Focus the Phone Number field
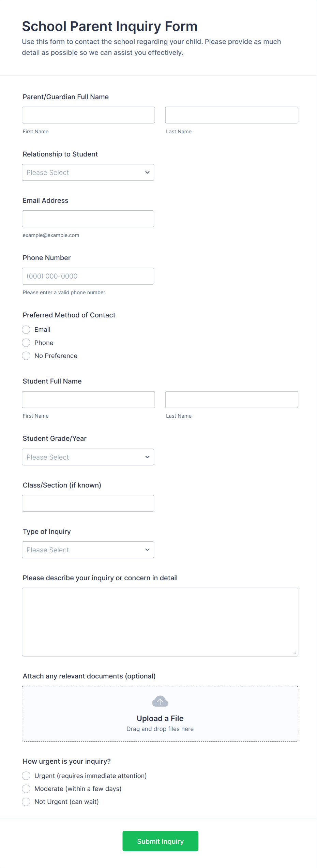The height and width of the screenshot is (868, 317). (x=88, y=276)
